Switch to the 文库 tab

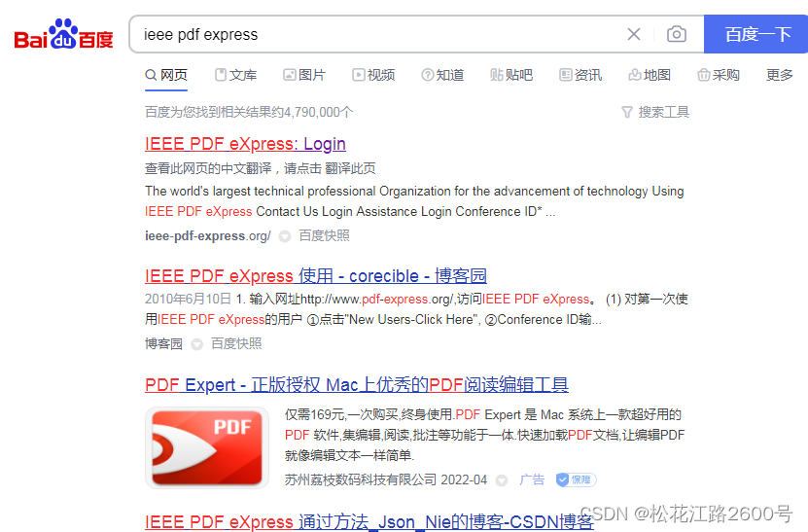tap(235, 75)
